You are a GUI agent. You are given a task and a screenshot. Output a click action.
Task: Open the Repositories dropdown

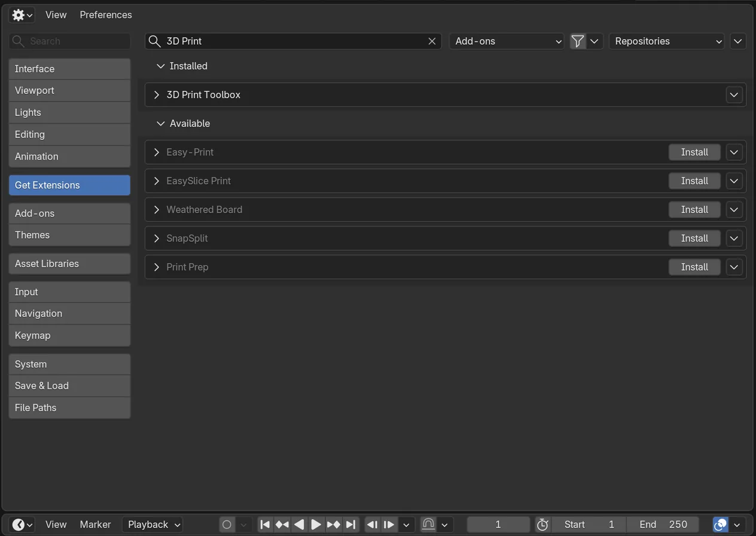tap(667, 41)
